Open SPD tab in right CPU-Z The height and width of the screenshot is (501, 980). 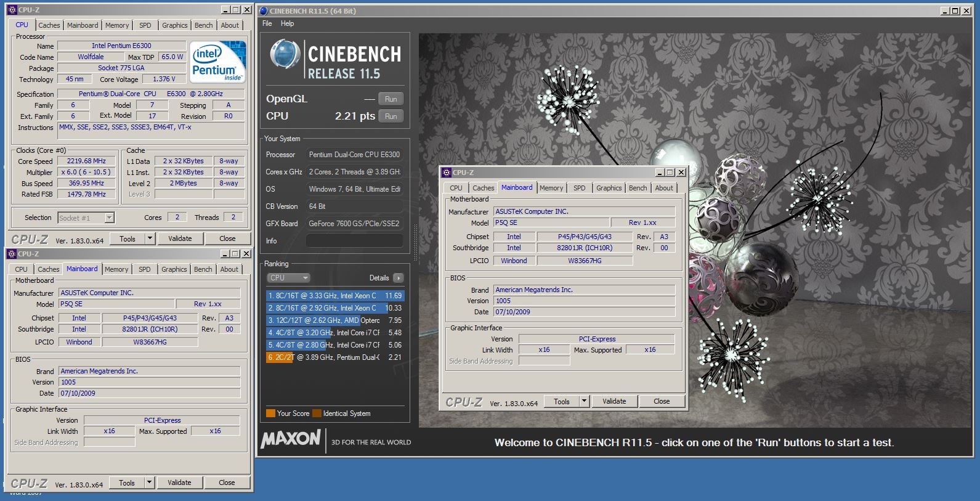[x=580, y=188]
